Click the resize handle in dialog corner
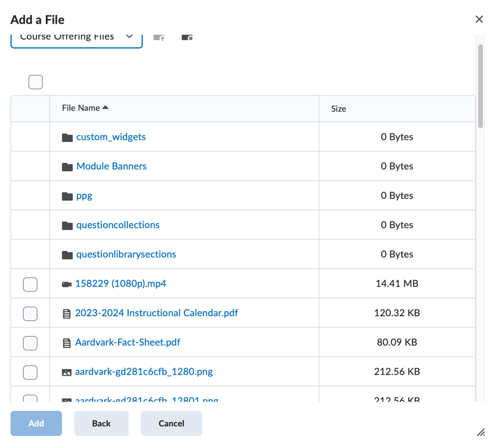494x448 pixels. [x=480, y=432]
